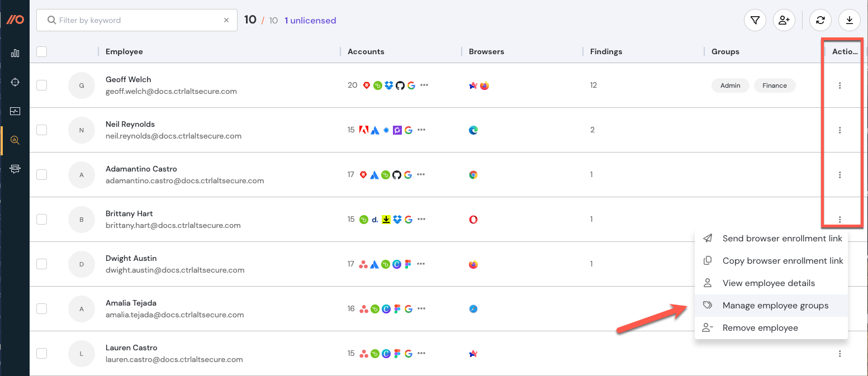Check the box for Geoff Welch
868x376 pixels.
coord(41,85)
